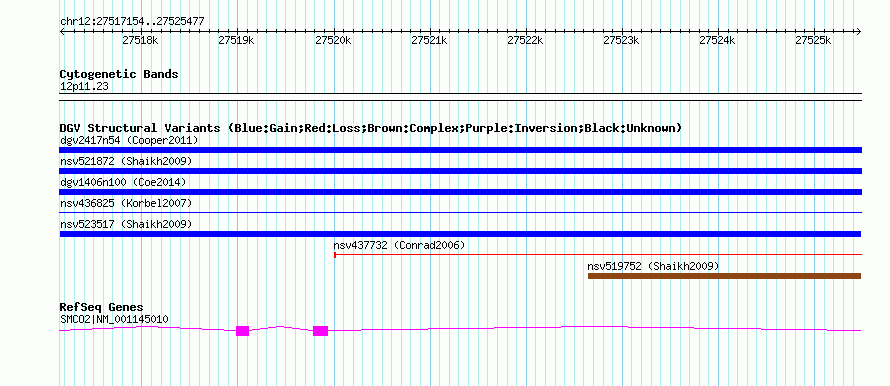Screen dimensions: 890x386
Task: Click the nsv436825 (Korbel2007) label
Action: pos(126,203)
